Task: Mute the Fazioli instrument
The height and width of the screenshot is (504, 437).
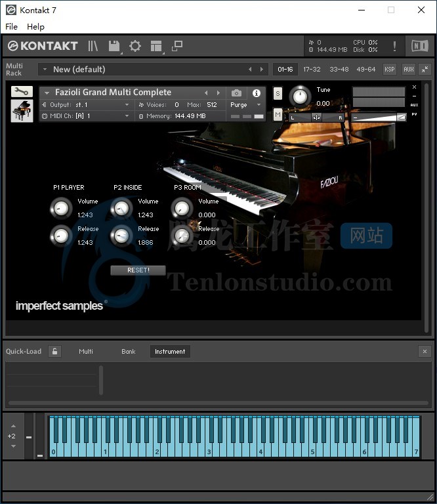Action: (278, 114)
